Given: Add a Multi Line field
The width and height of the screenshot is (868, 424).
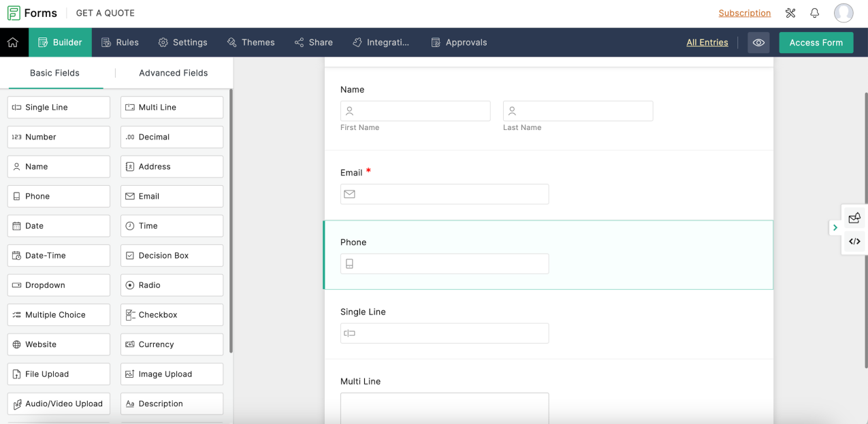Looking at the screenshot, I should 172,108.
